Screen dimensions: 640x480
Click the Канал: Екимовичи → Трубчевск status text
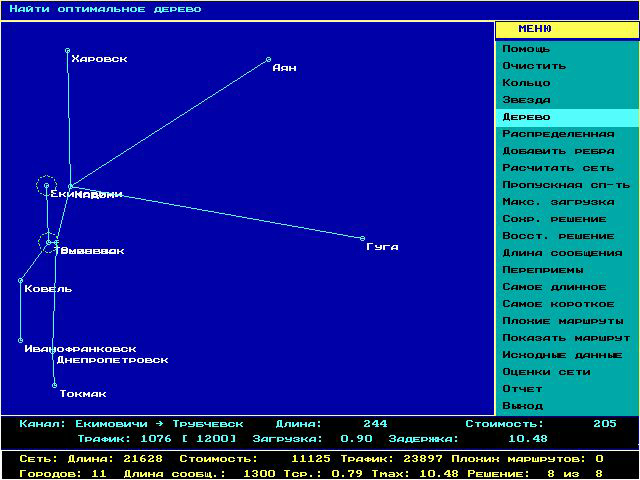click(x=131, y=424)
